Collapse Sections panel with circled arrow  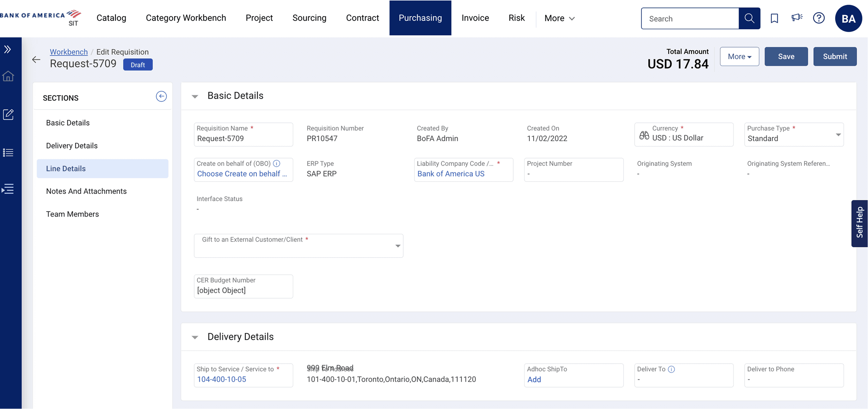tap(161, 96)
